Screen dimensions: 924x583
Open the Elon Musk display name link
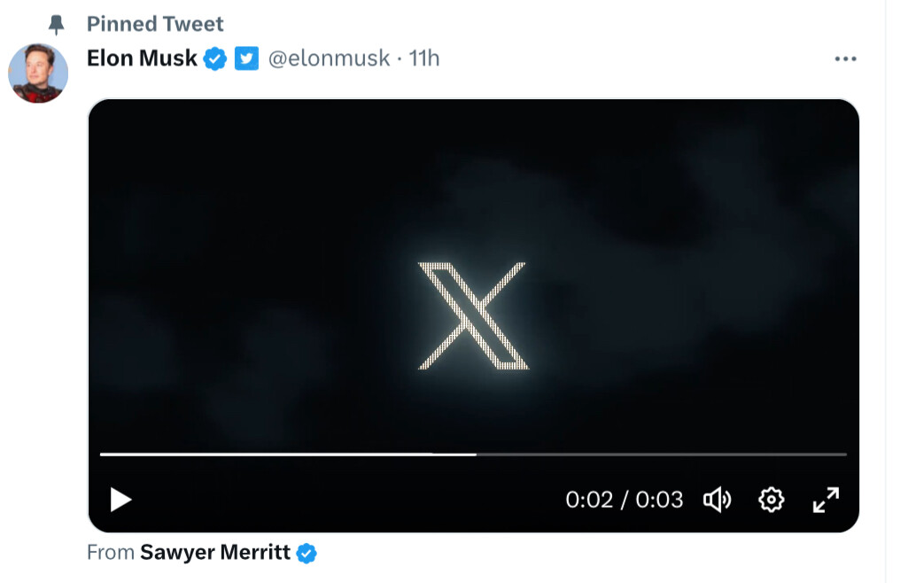[x=142, y=58]
